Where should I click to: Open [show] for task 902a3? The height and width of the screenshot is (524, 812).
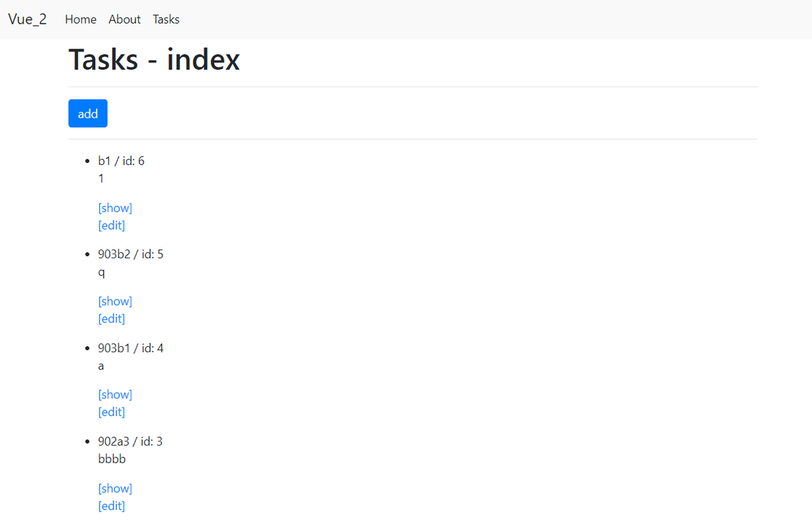coord(115,488)
